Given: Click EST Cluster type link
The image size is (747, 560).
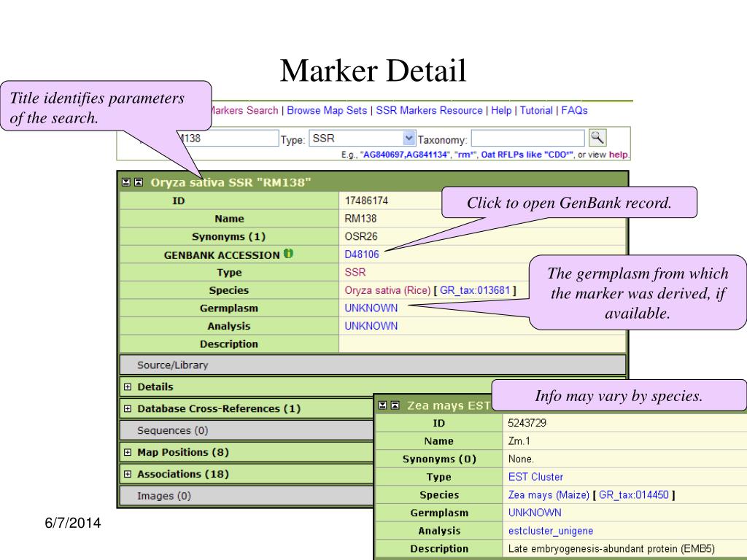Looking at the screenshot, I should click(x=535, y=477).
